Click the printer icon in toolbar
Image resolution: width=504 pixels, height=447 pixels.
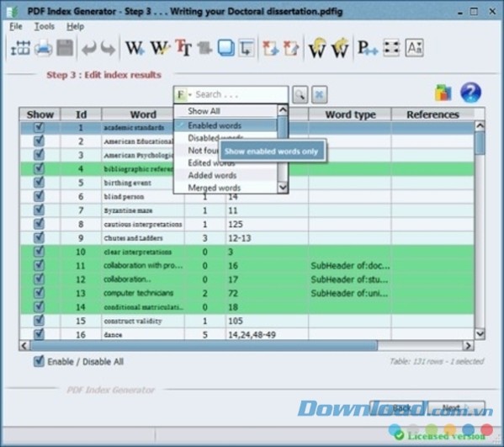click(x=44, y=48)
